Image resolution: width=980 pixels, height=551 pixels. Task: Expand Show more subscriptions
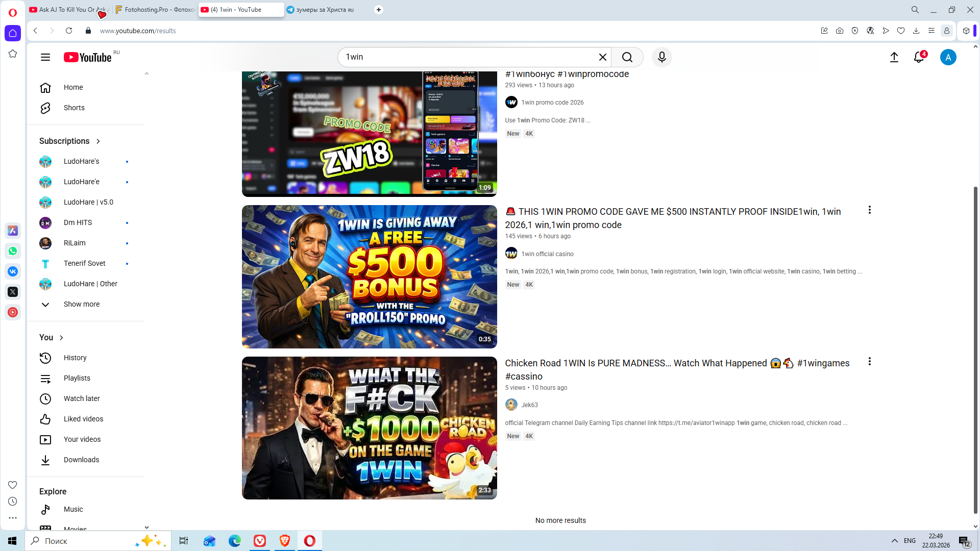click(x=82, y=304)
